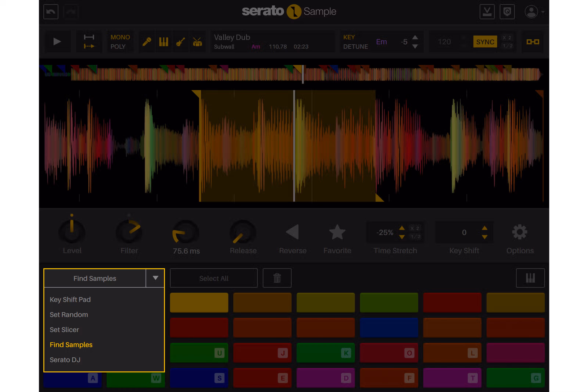The image size is (588, 392).
Task: Trigger the orange pad labeled L
Action: click(x=452, y=352)
